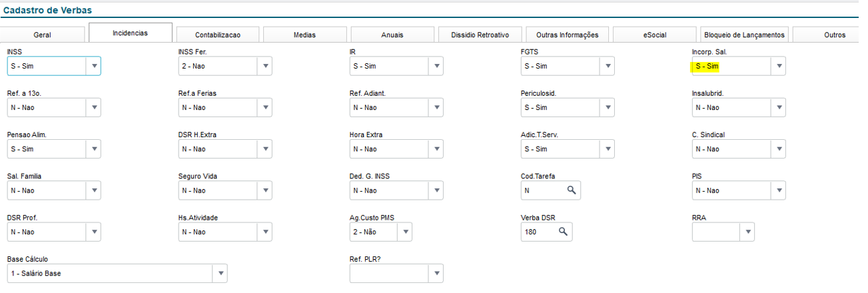868x293 pixels.
Task: Expand the C. Sindical dropdown
Action: point(779,149)
